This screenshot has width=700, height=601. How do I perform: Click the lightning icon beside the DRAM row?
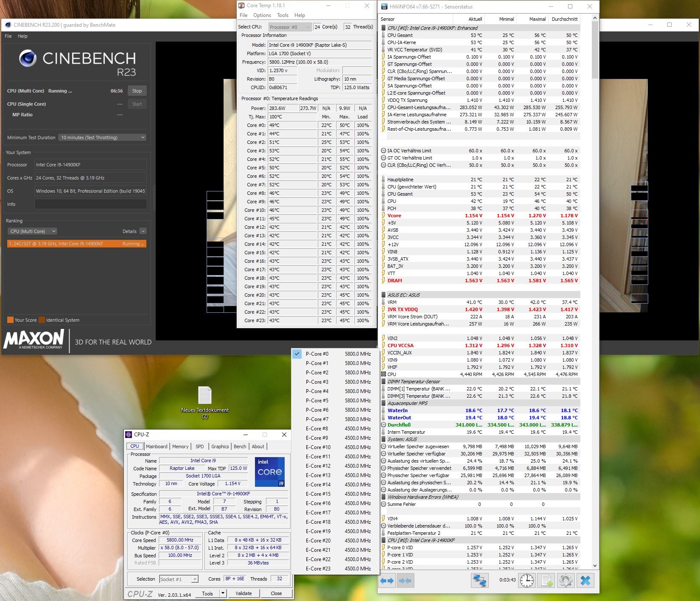pyautogui.click(x=384, y=281)
